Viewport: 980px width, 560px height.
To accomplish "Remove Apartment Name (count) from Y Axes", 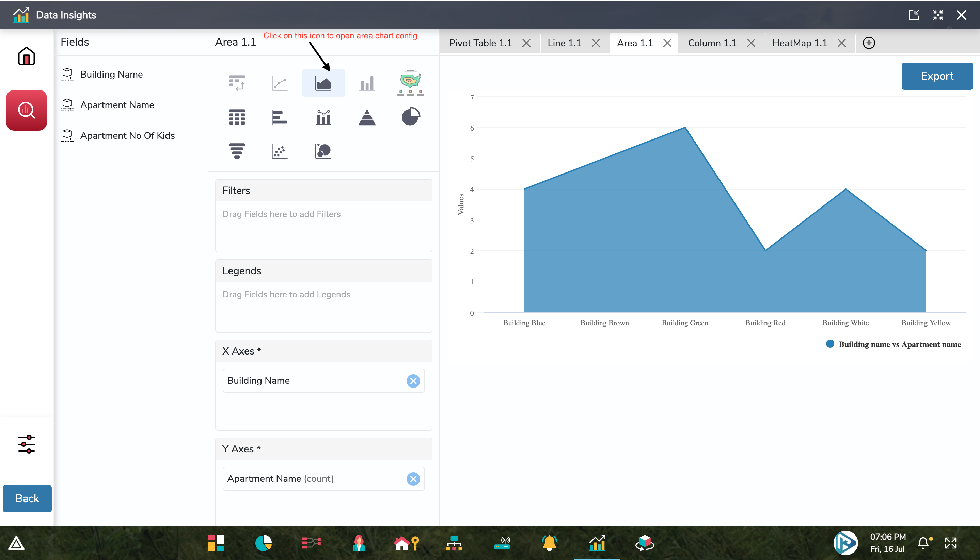I will pos(413,479).
